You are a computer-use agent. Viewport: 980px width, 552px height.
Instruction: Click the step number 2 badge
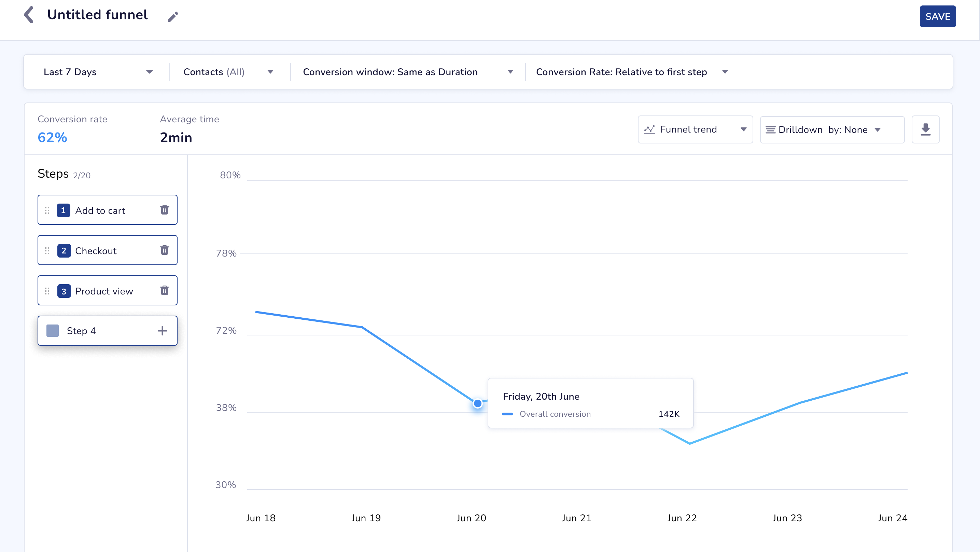(64, 251)
